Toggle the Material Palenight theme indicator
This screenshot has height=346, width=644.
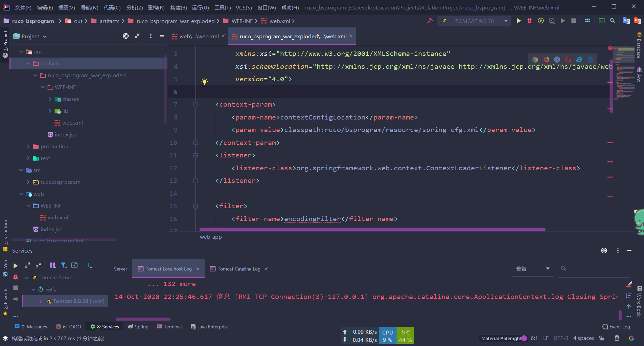click(x=504, y=338)
